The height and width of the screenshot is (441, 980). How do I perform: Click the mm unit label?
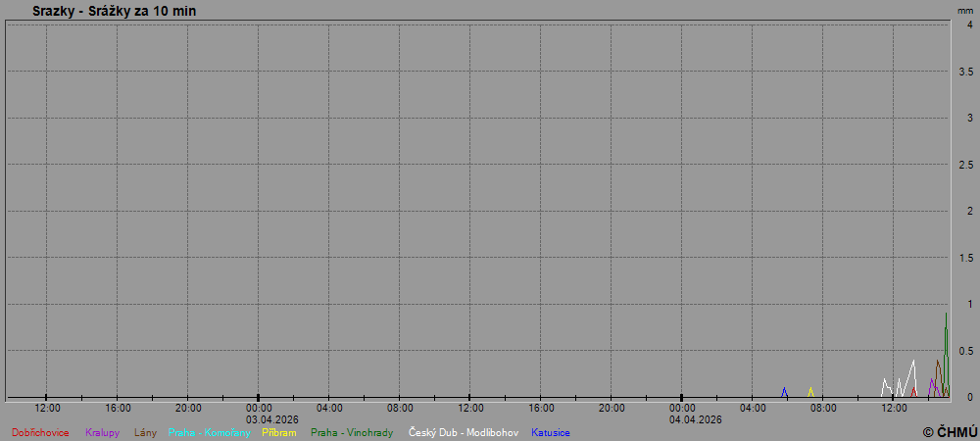[964, 10]
